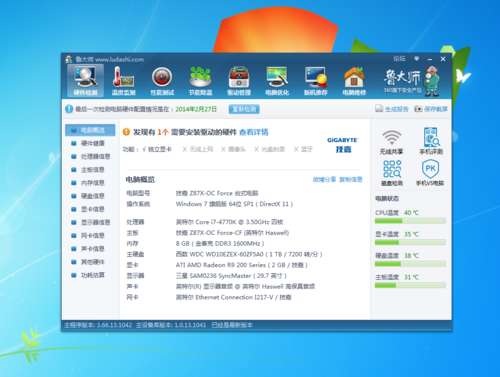The image size is (500, 377).
Task: Click the orange driver warning icon
Action: tap(126, 132)
